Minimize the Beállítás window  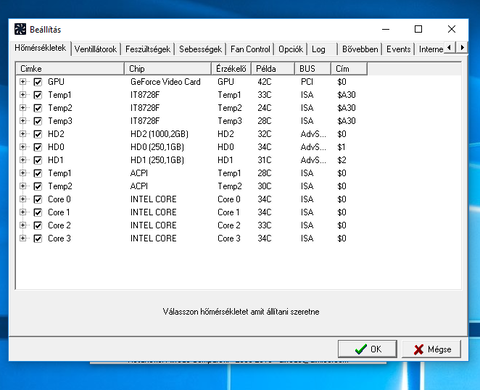[386, 29]
